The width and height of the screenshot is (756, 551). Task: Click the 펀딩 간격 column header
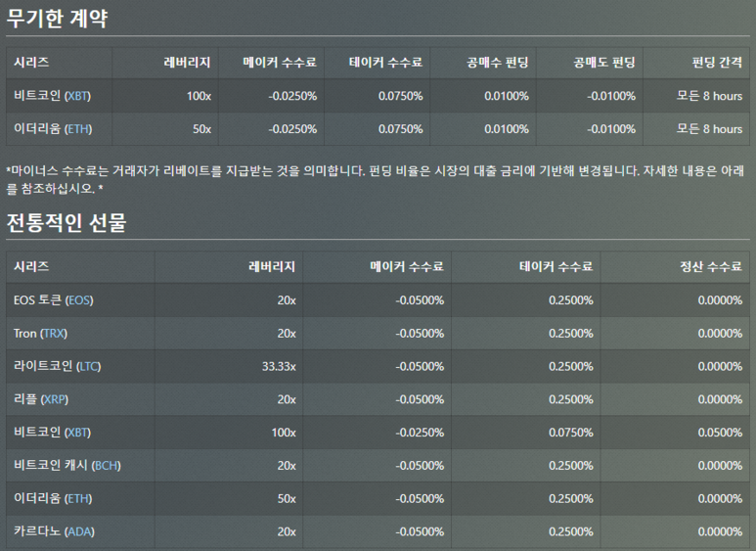pyautogui.click(x=717, y=63)
